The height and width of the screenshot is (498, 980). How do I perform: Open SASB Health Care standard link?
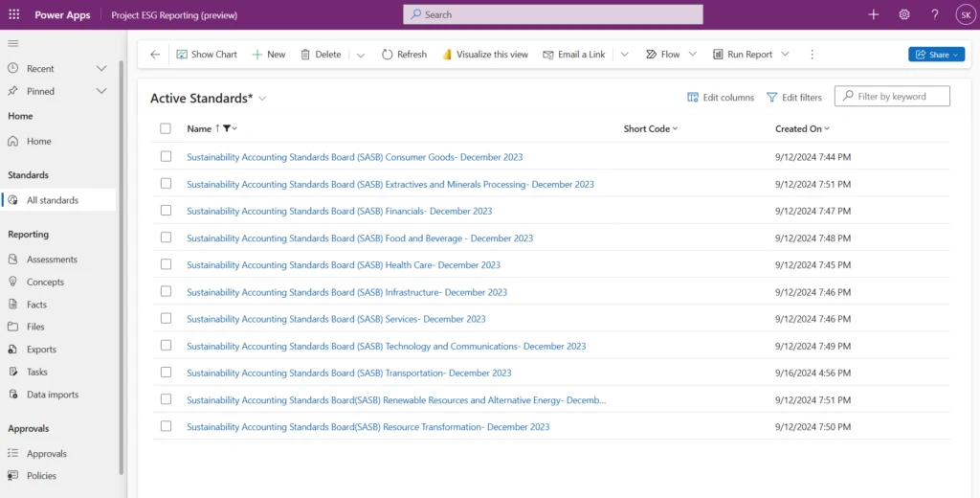(344, 265)
